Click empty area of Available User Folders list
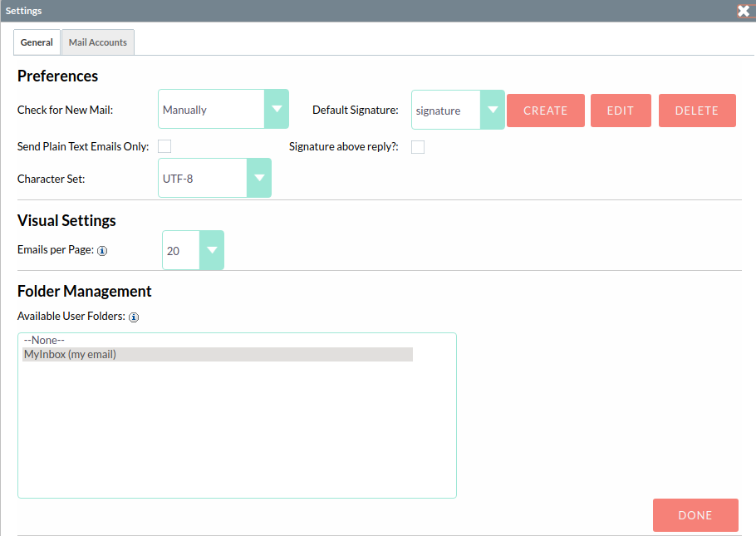This screenshot has height=536, width=756. 237,432
